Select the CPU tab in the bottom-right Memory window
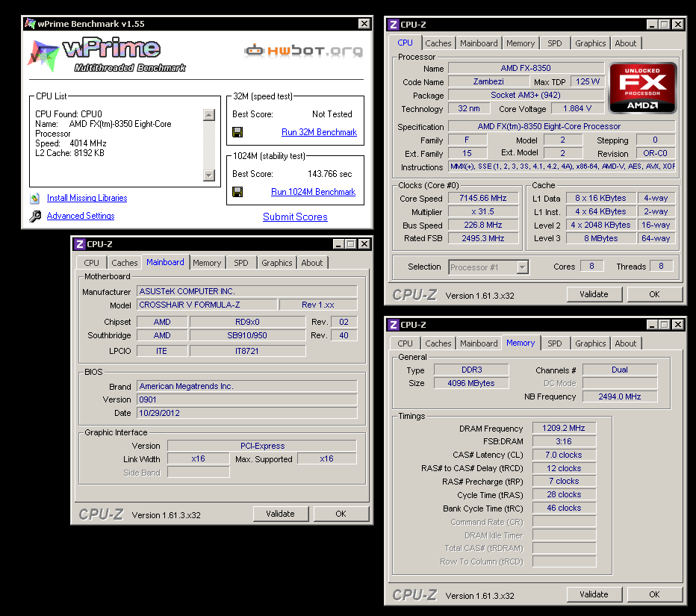Viewport: 696px width, 616px height. point(405,344)
